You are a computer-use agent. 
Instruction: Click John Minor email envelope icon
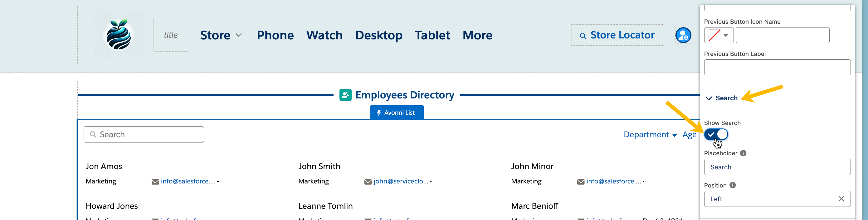581,182
